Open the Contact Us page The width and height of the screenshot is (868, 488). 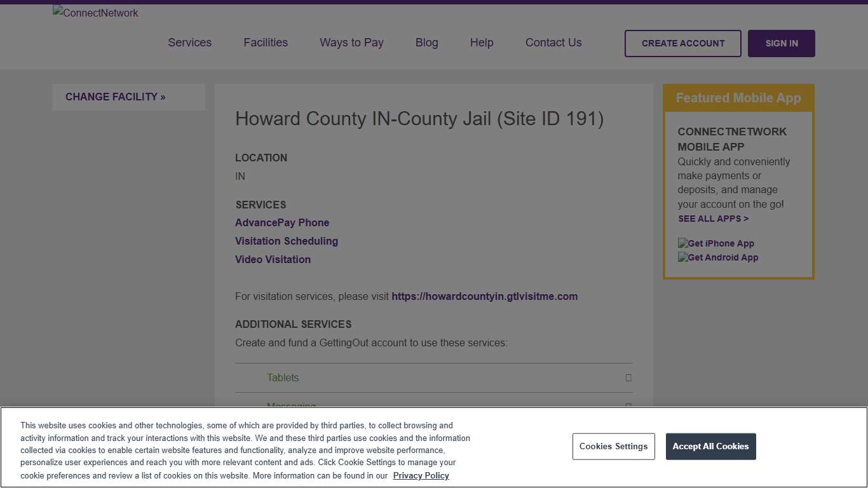coord(553,43)
